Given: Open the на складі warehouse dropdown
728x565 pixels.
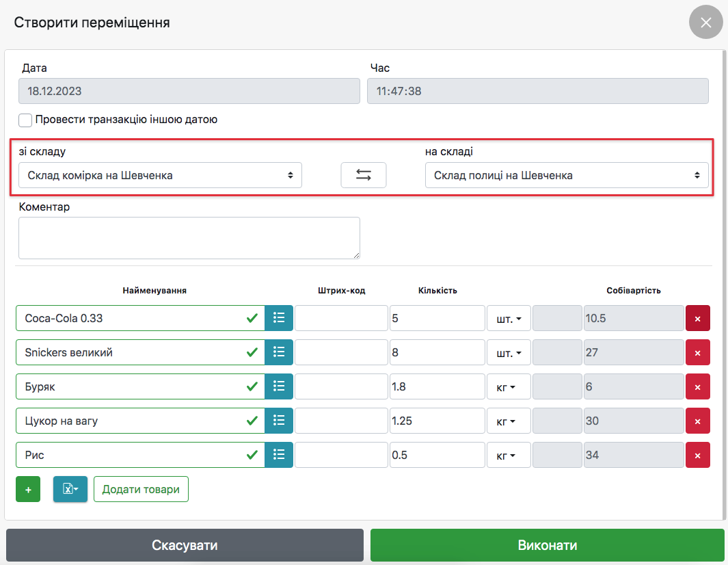Looking at the screenshot, I should pyautogui.click(x=566, y=175).
